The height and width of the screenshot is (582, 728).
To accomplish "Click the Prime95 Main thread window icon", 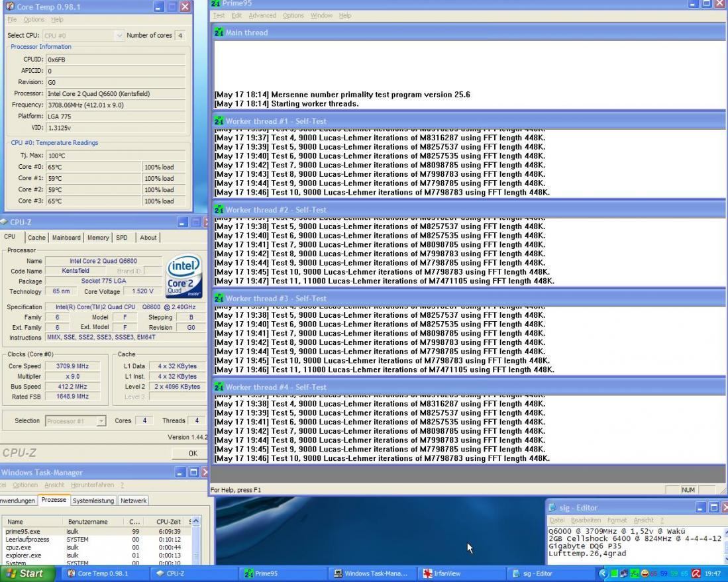I will point(219,32).
